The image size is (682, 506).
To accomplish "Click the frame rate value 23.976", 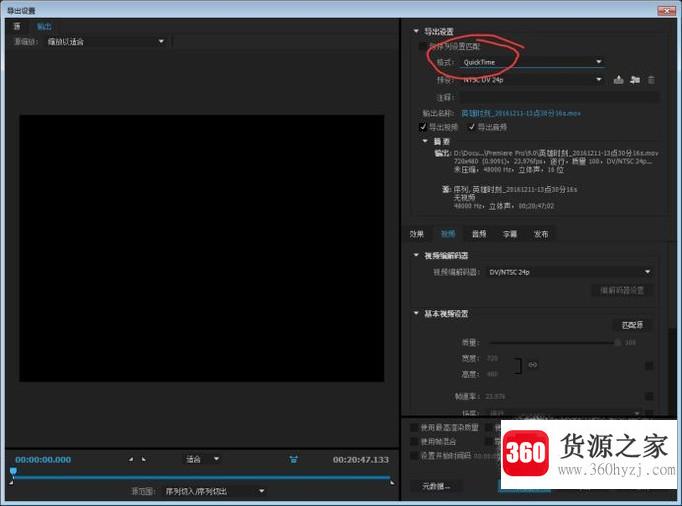I will (495, 396).
